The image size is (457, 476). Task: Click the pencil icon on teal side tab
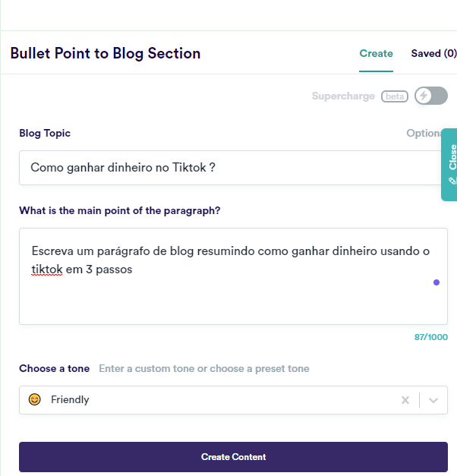coord(452,181)
